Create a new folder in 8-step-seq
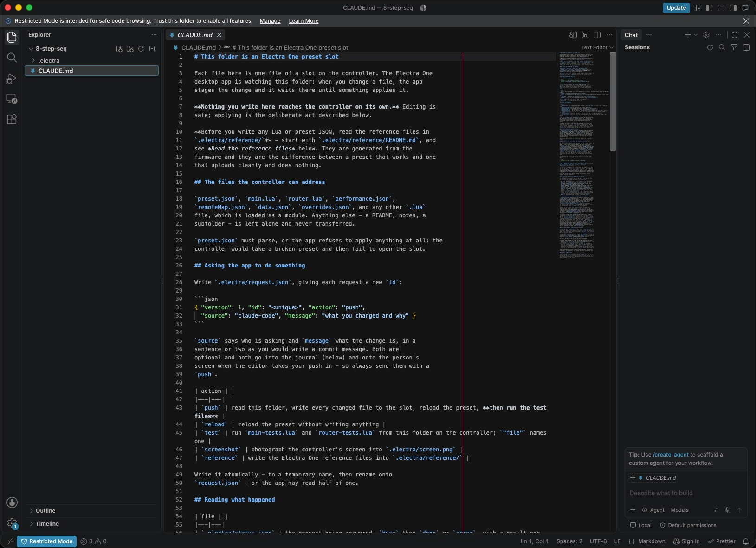756x548 pixels. [130, 49]
